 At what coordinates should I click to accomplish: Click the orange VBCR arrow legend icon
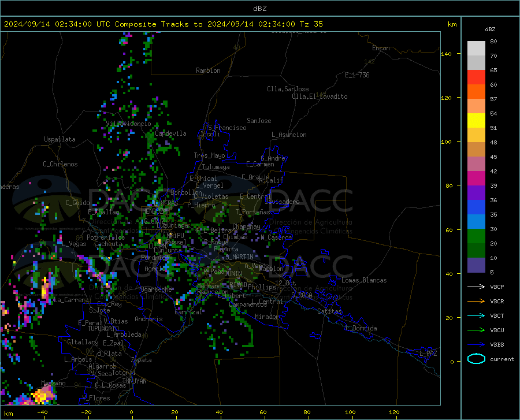476,302
